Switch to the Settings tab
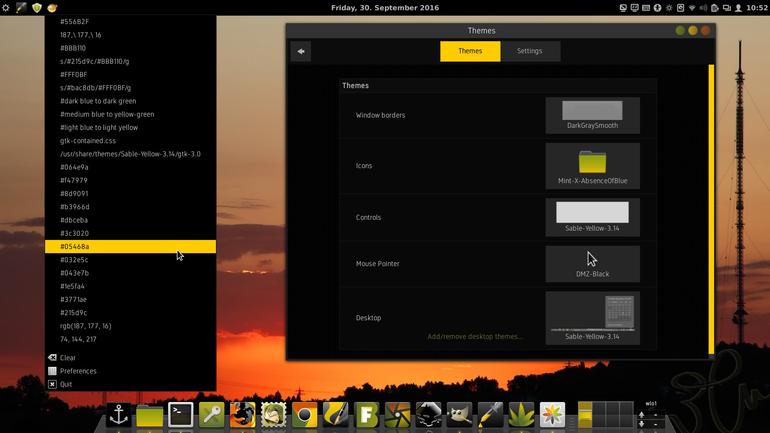770x433 pixels. pos(529,51)
